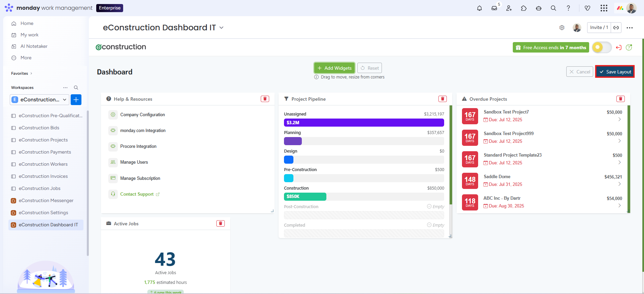The height and width of the screenshot is (294, 644).
Task: Toggle the light/dark theme switch
Action: [x=602, y=47]
